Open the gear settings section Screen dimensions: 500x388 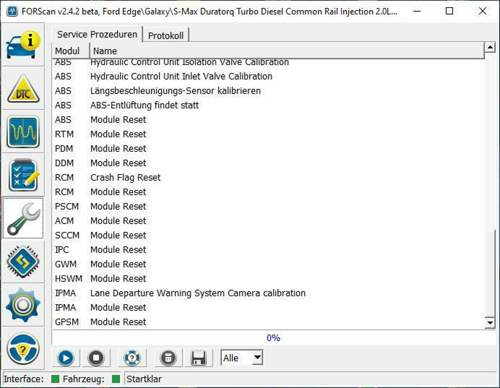click(x=23, y=305)
